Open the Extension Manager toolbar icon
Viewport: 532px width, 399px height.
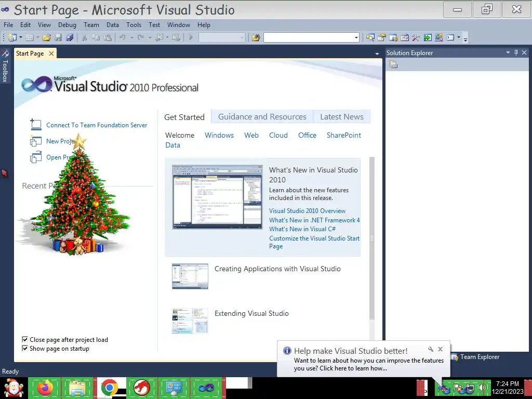(438, 37)
